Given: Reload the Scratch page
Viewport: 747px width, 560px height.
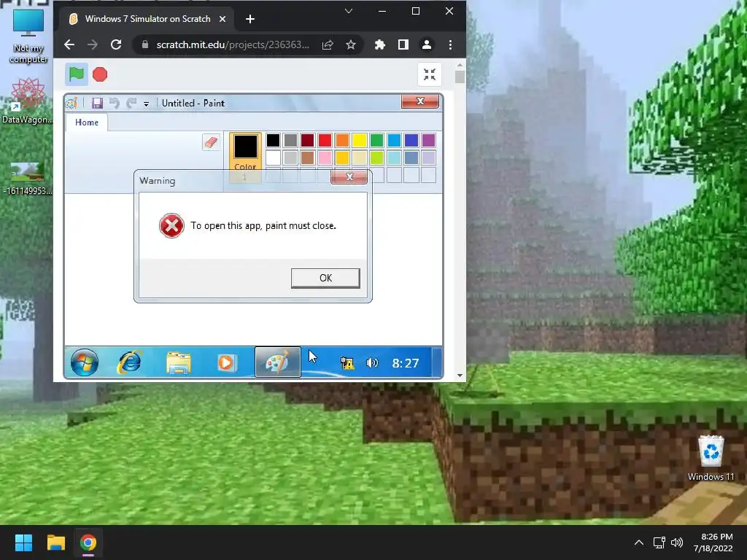Looking at the screenshot, I should point(116,44).
